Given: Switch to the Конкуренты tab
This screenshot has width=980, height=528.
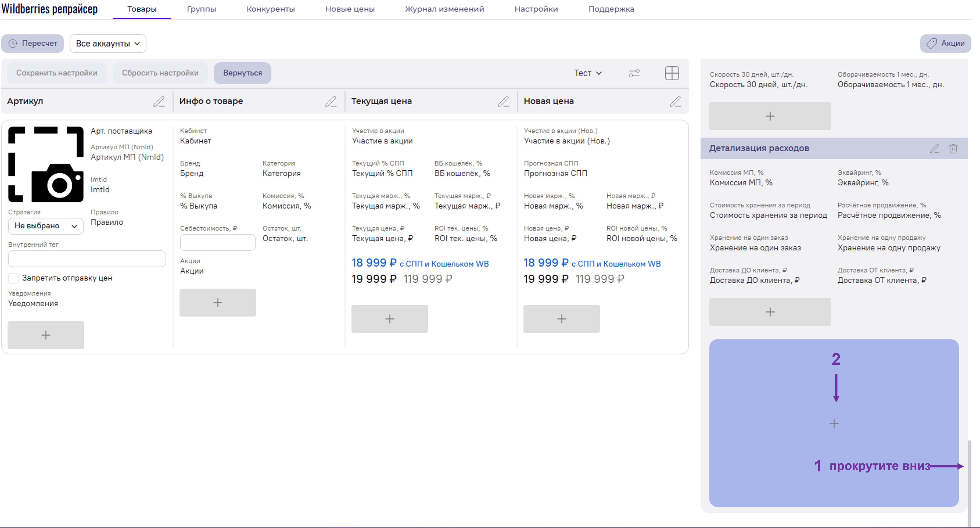Looking at the screenshot, I should [270, 9].
